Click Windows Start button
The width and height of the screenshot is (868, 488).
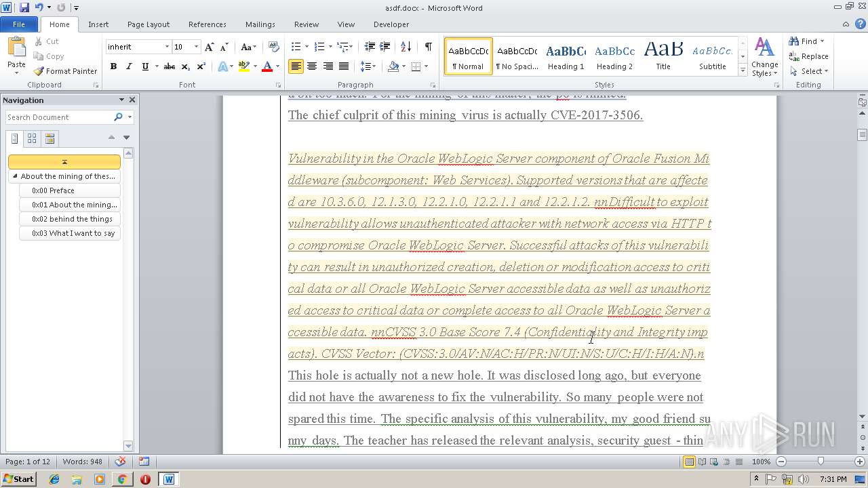(18, 479)
